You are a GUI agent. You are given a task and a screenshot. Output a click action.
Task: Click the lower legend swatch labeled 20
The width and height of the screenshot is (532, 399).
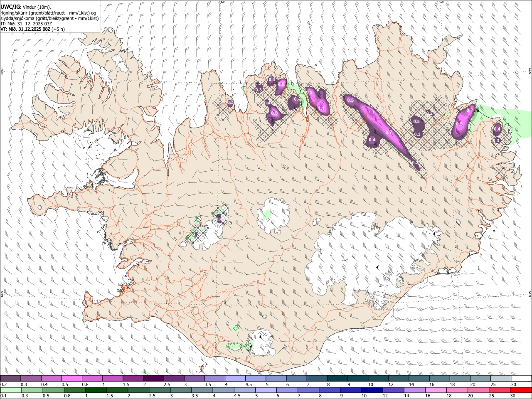point(478,390)
